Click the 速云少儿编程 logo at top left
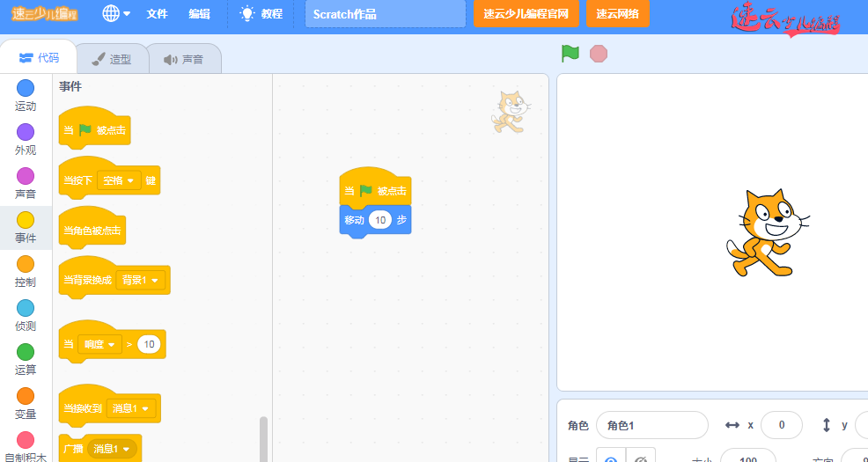Image resolution: width=868 pixels, height=462 pixels. point(45,14)
